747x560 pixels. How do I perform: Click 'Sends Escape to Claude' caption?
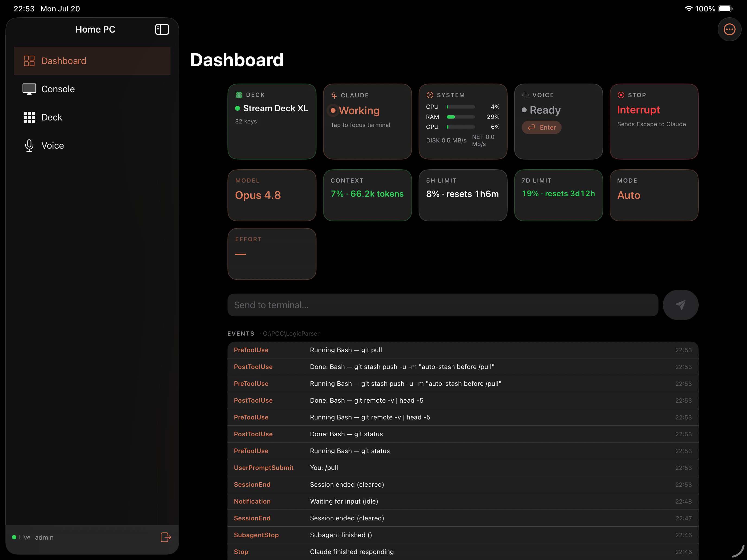click(x=651, y=124)
